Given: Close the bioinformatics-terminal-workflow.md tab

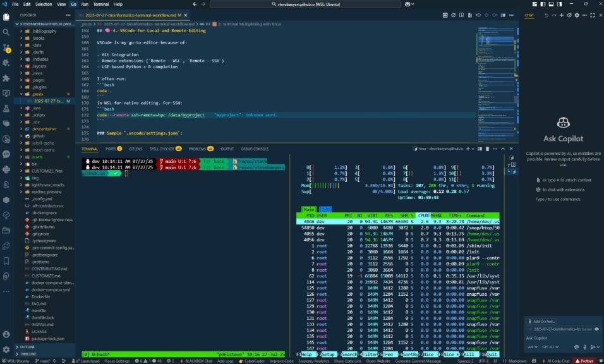Looking at the screenshot, I should [x=185, y=15].
